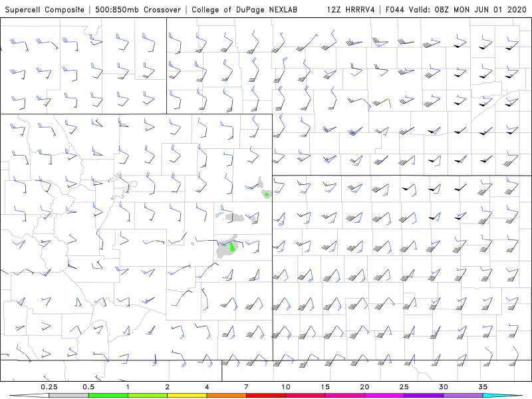Click the '12Z HRRRV4' model label

tap(351, 9)
